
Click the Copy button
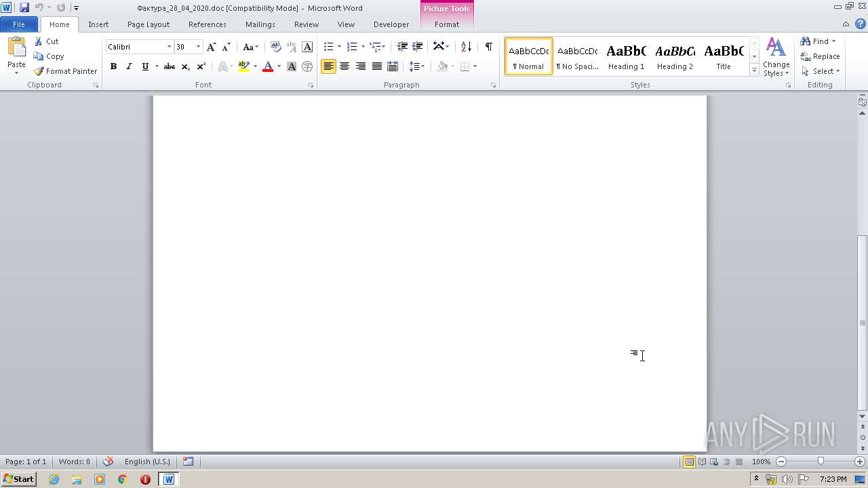[49, 56]
